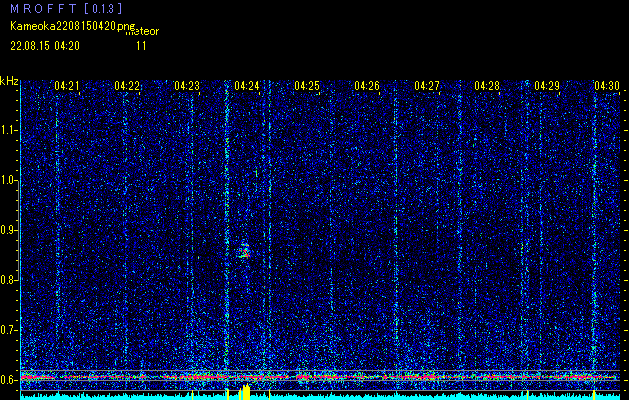The width and height of the screenshot is (629, 400).
Task: Click the kHz axis unit label
Action: (x=9, y=81)
